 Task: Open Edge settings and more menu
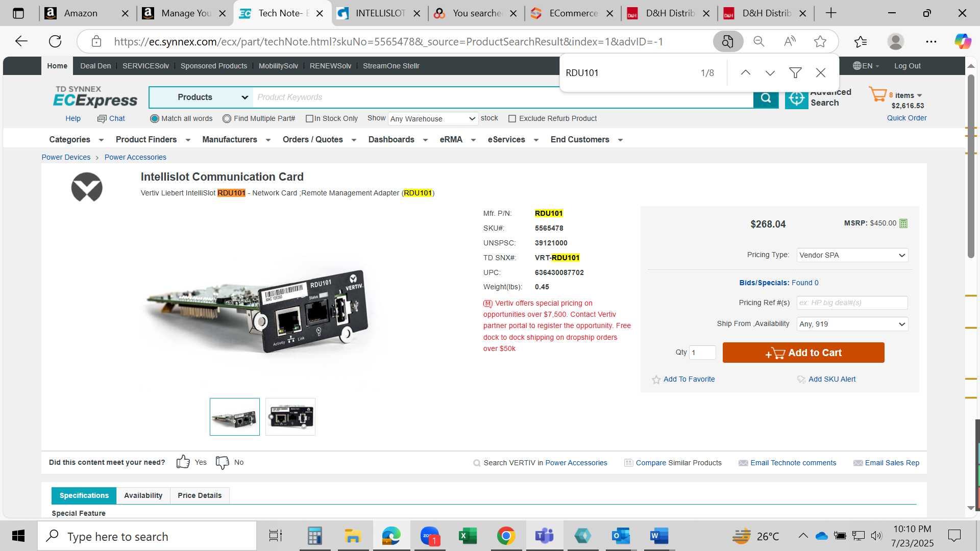tap(931, 41)
